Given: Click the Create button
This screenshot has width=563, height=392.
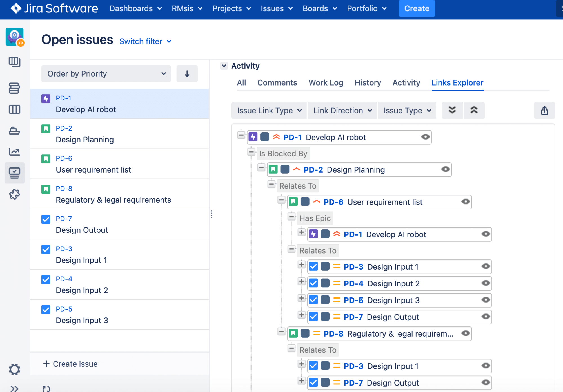Looking at the screenshot, I should click(x=416, y=8).
